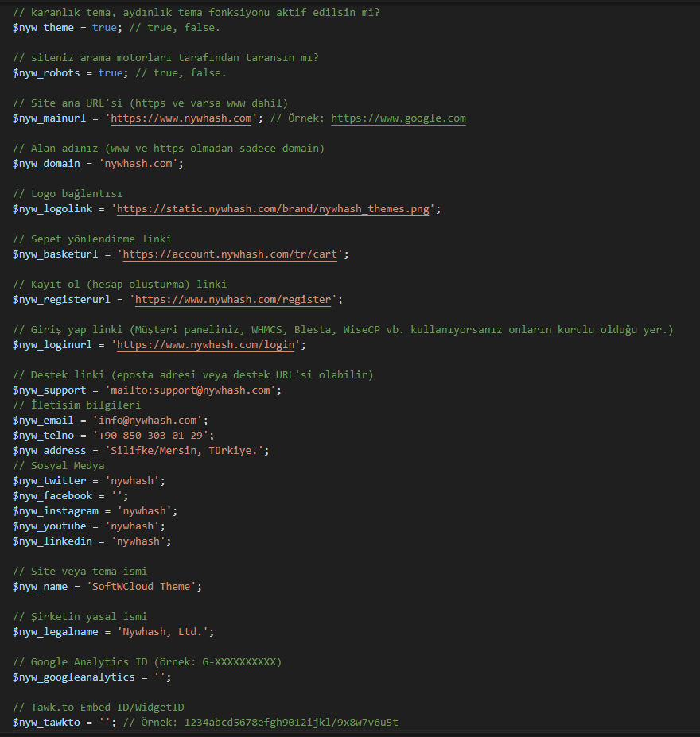Click the 'siteniz arama motorları' comment

coord(165,58)
